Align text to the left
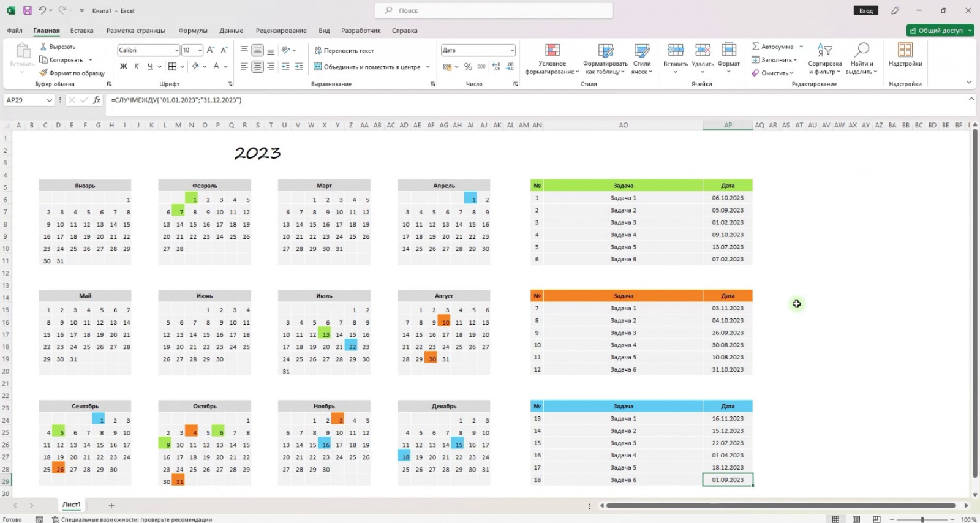Screen dimensions: 980x523 point(244,67)
